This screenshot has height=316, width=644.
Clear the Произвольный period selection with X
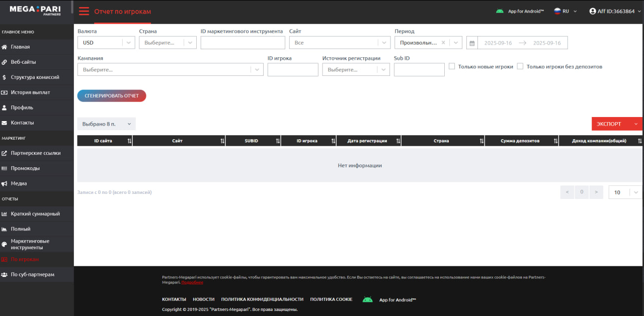pos(443,43)
